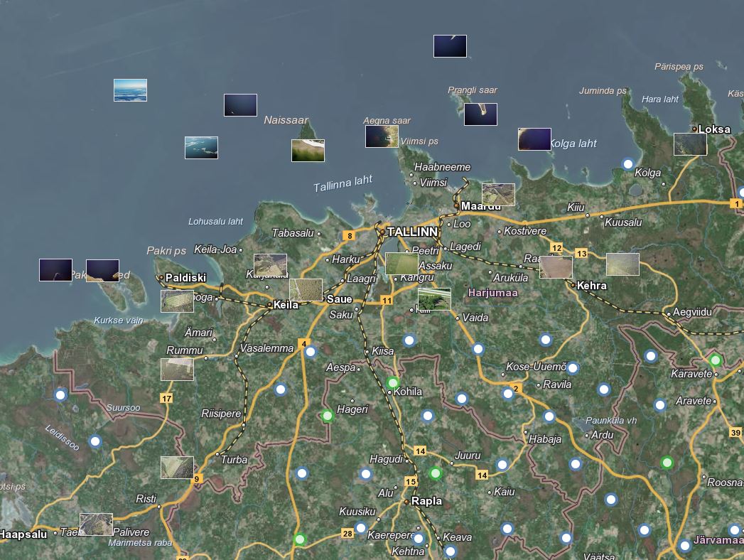Image resolution: width=744 pixels, height=560 pixels.
Task: Select the blue marker near Suursoo
Action: (x=60, y=395)
